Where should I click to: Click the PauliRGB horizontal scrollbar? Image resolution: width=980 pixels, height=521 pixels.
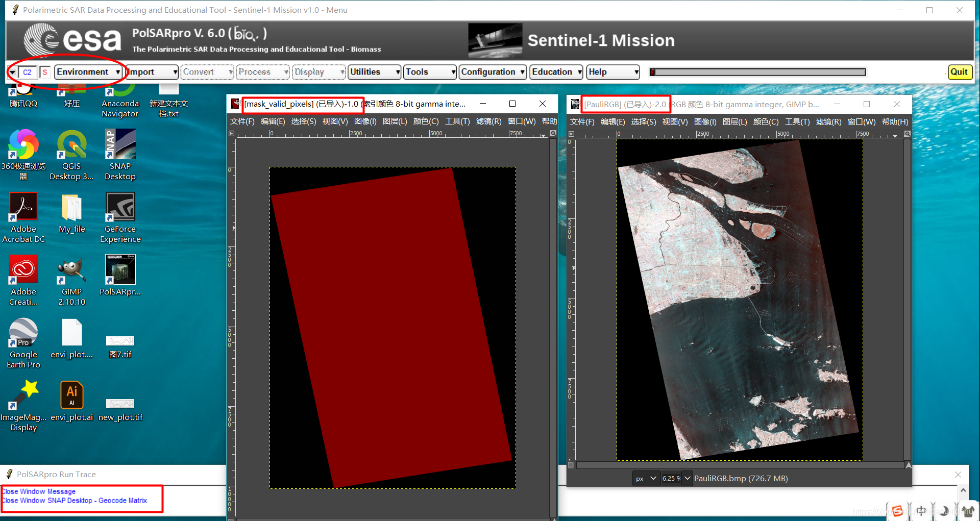pyautogui.click(x=740, y=465)
